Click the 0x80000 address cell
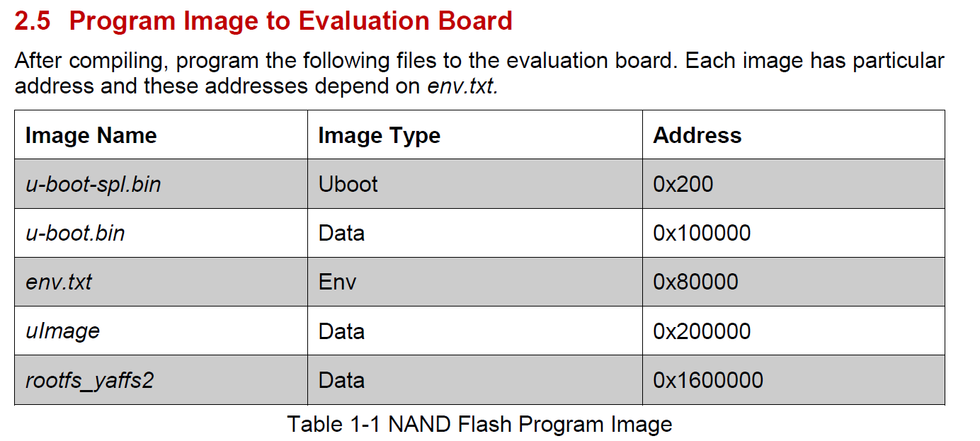980x441 pixels. (x=695, y=282)
